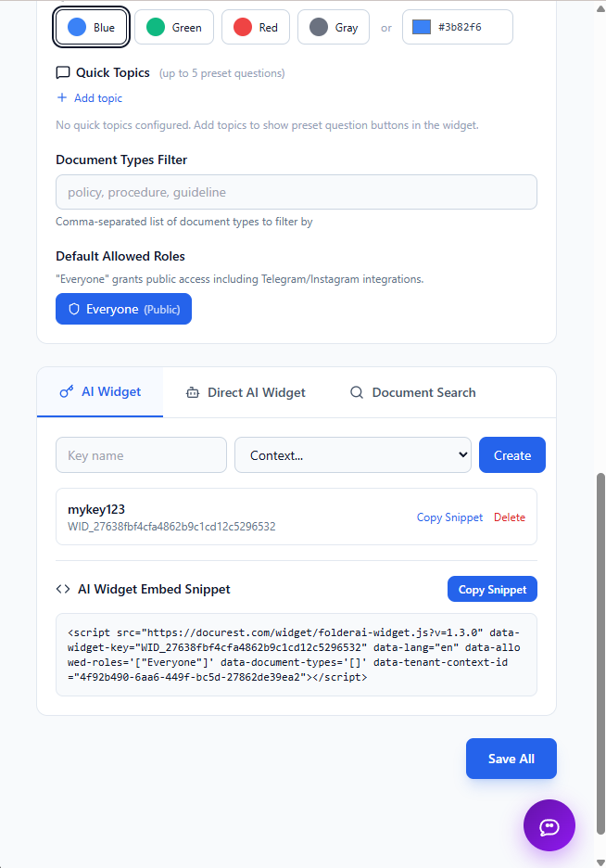Screen dimensions: 606x868
Task: Delete the mykey123 widget key
Action: [x=509, y=517]
